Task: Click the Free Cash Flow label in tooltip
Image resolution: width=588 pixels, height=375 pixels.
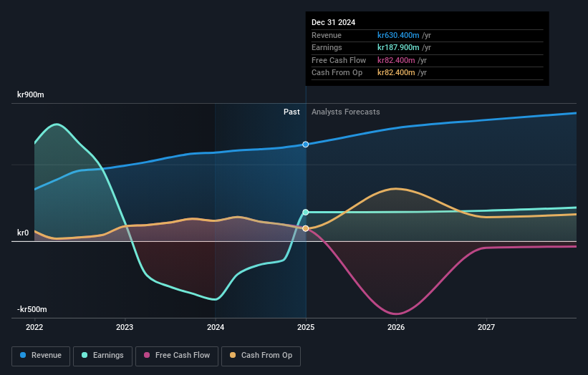Action: [339, 60]
